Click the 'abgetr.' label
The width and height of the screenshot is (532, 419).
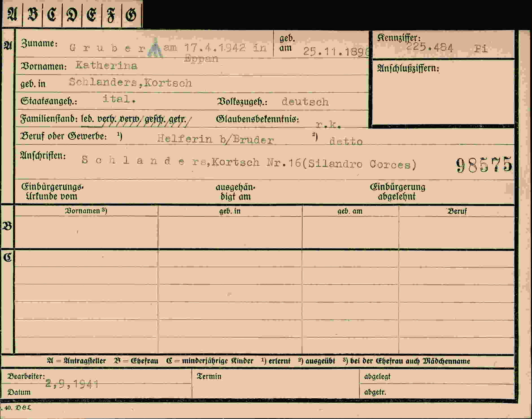[375, 392]
